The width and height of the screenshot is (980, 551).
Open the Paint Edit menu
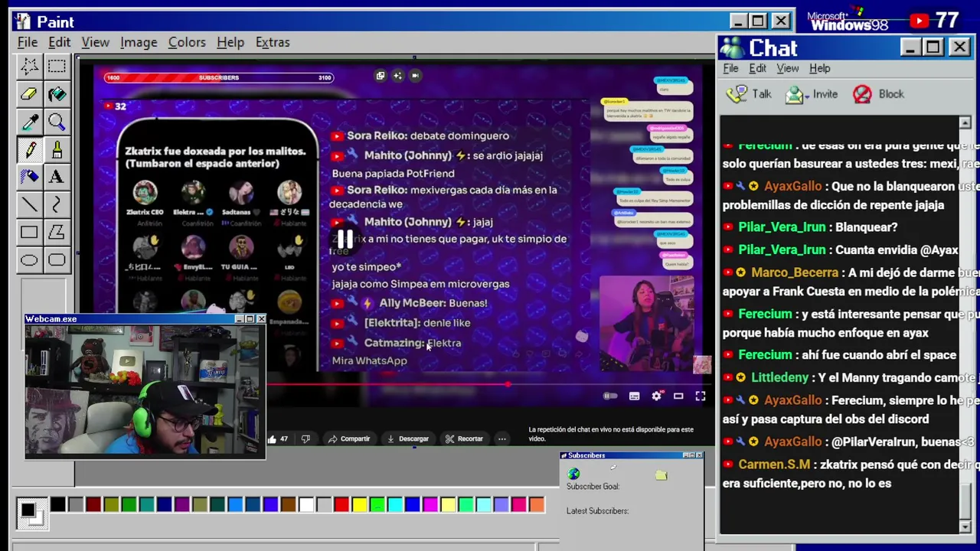59,42
